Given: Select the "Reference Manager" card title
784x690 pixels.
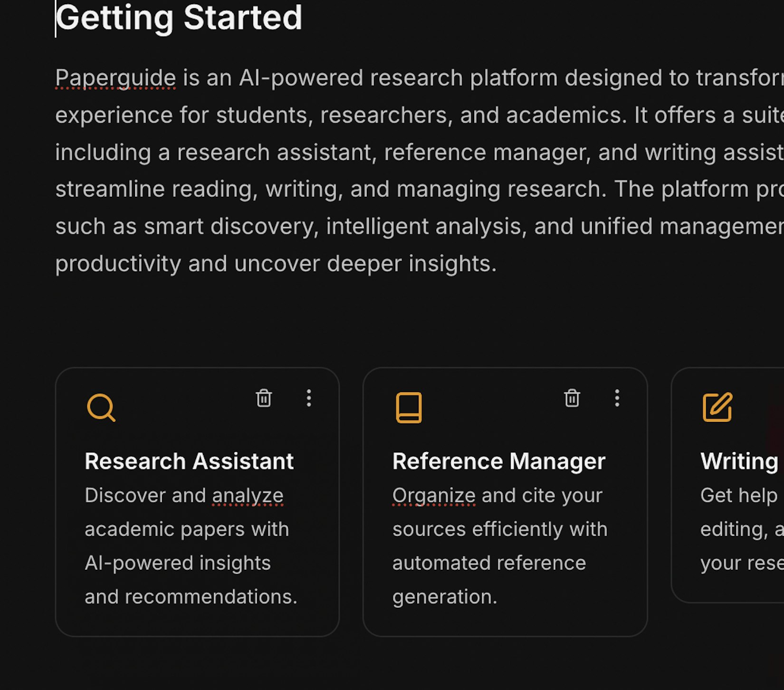Looking at the screenshot, I should (x=498, y=461).
